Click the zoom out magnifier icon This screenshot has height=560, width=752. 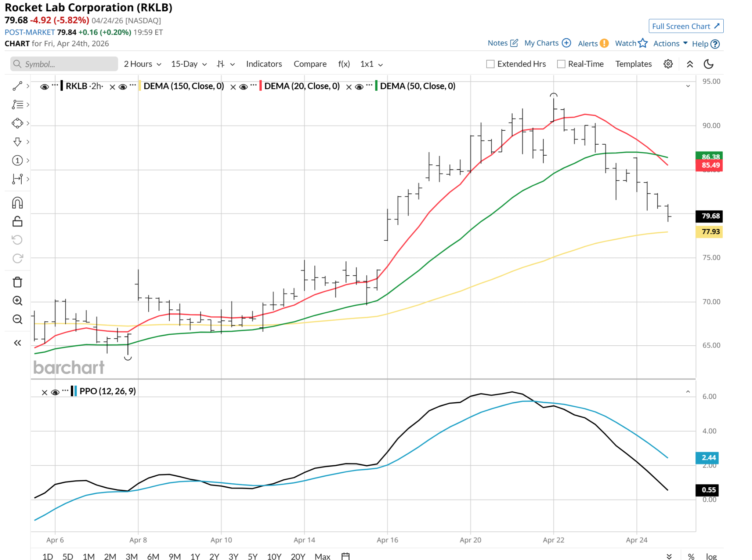tap(17, 319)
